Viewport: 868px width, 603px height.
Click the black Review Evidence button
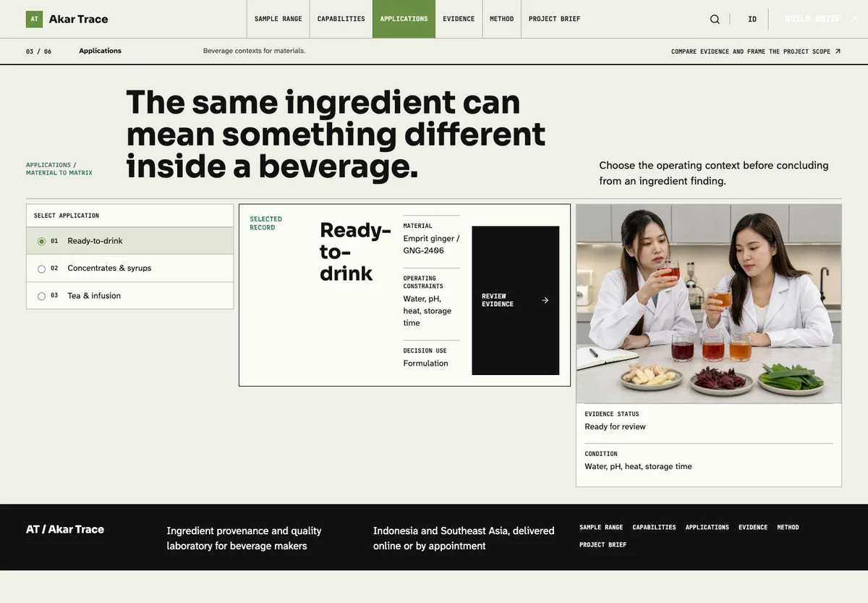(516, 300)
